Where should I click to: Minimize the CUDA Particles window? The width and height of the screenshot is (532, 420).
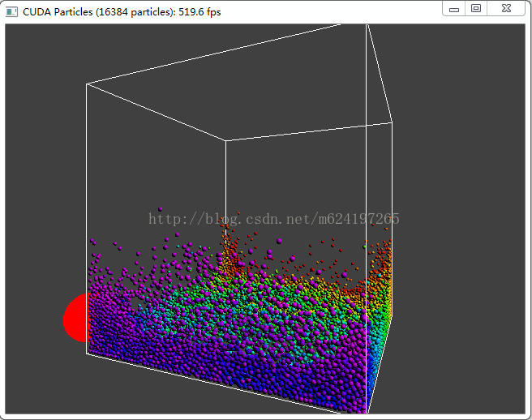[454, 9]
